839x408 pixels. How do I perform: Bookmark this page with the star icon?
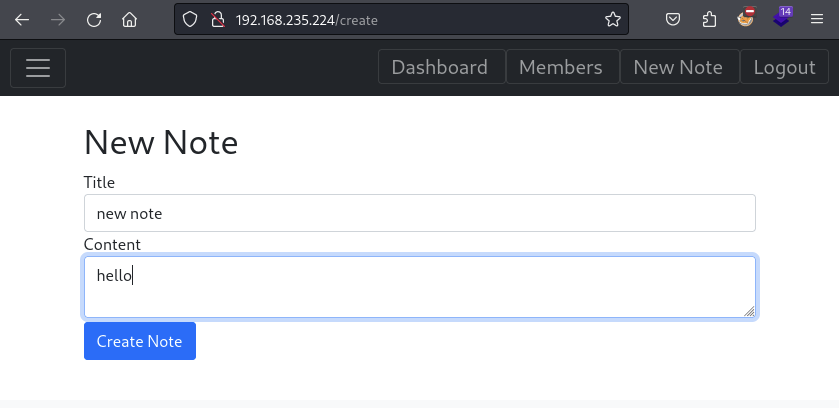click(x=613, y=19)
